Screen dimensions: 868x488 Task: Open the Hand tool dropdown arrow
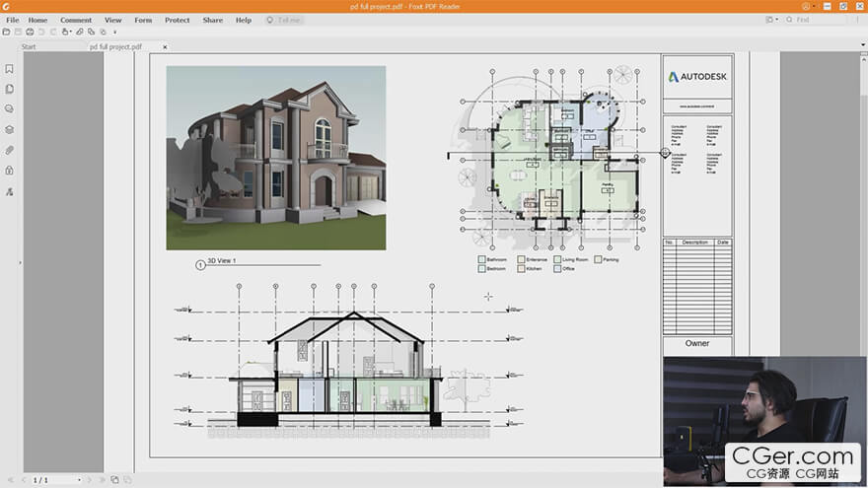click(x=68, y=32)
